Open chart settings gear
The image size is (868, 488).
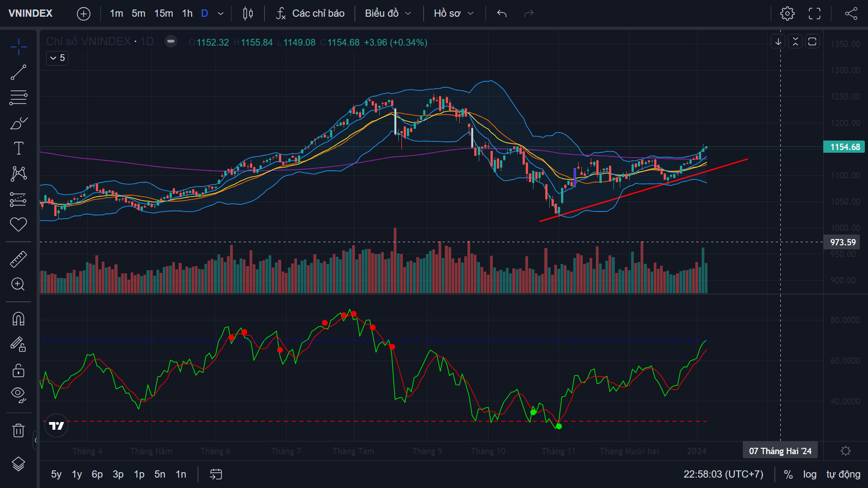pos(788,14)
